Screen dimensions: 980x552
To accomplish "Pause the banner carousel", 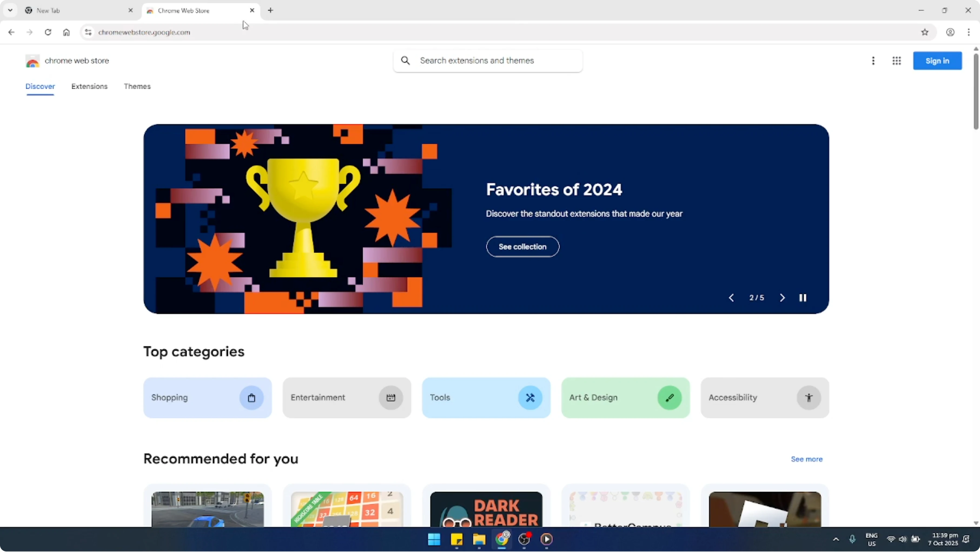I will tap(803, 298).
